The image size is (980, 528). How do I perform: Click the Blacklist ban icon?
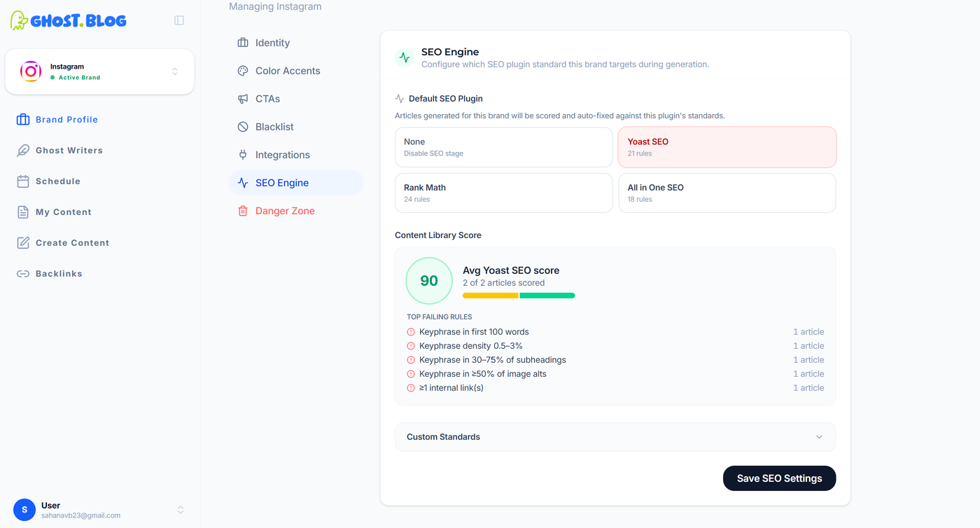(243, 127)
